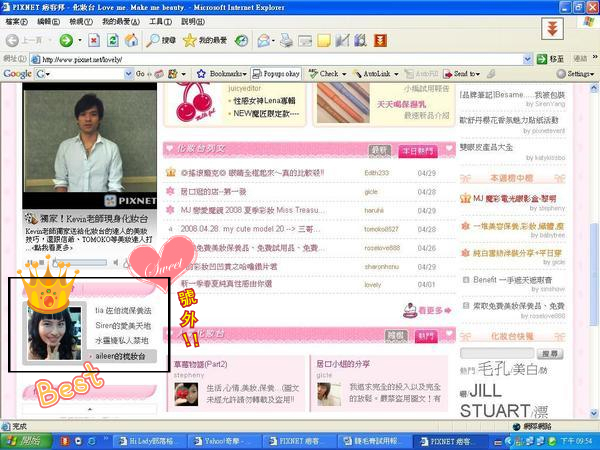Image resolution: width=600 pixels, height=450 pixels.
Task: Click the orange download arrows toolbar icon
Action: pyautogui.click(x=380, y=40)
